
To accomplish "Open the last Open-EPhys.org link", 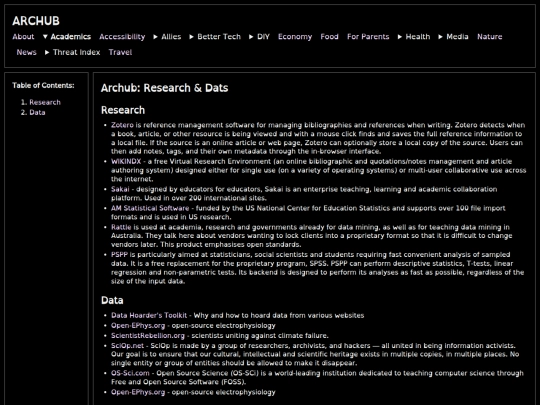I will (x=138, y=392).
